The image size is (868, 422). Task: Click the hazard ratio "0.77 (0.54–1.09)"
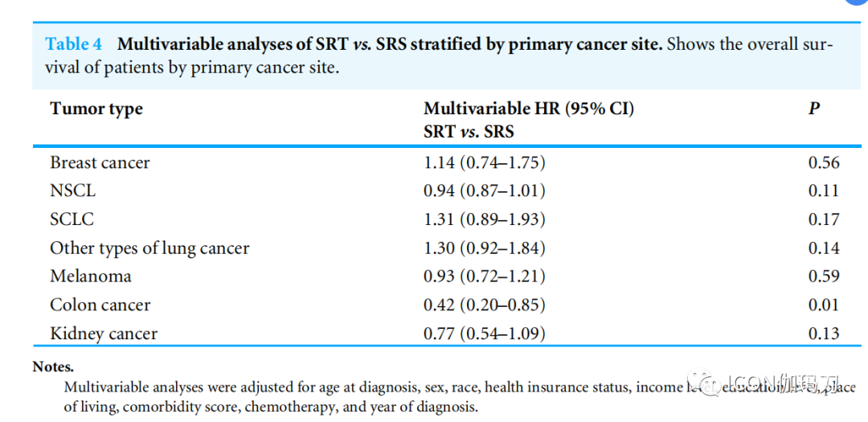(x=484, y=334)
